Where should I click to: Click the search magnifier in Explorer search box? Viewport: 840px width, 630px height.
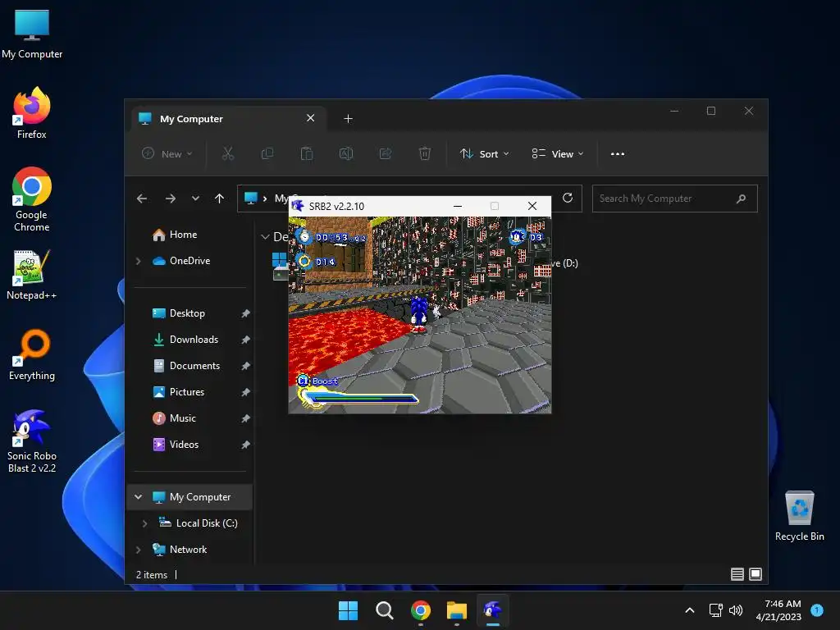(742, 199)
